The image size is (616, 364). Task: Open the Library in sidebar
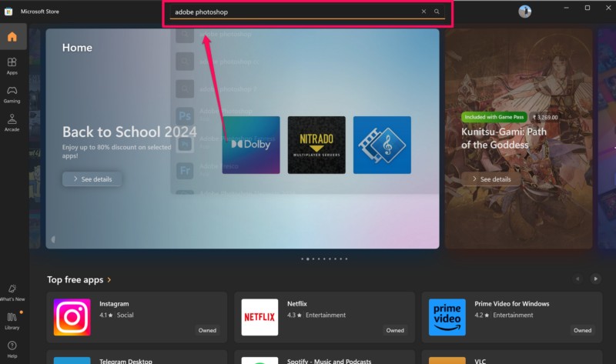[12, 321]
